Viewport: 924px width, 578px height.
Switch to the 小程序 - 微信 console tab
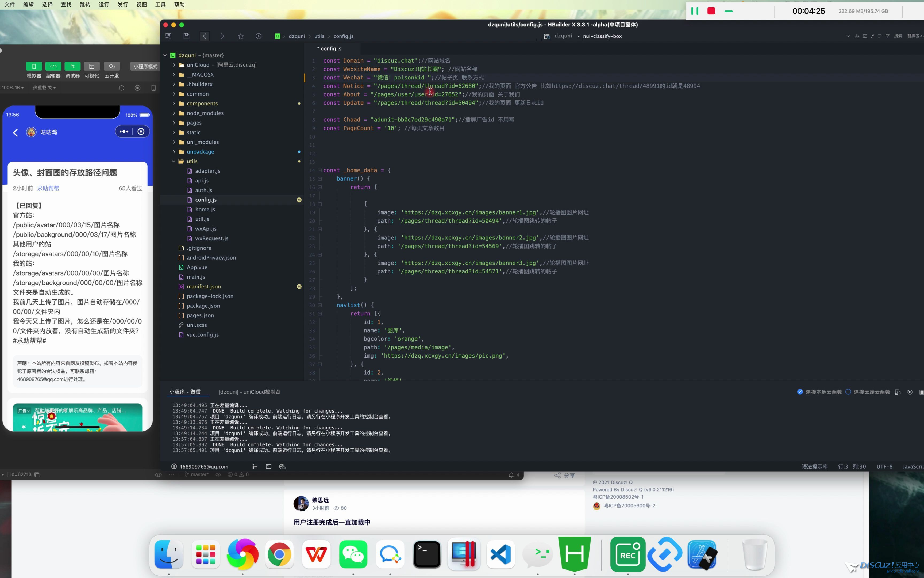[x=185, y=392]
